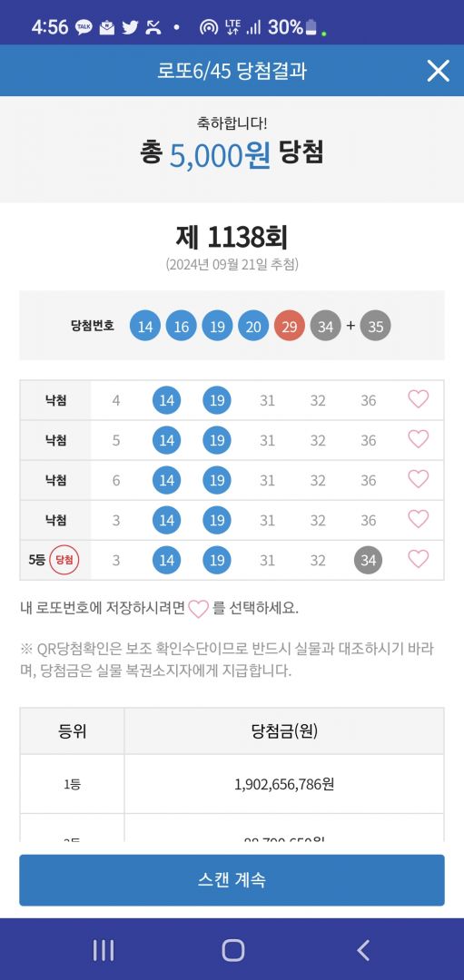The image size is (464, 980).
Task: Tap the heart to save the row starting with 5
Action: pos(419,439)
